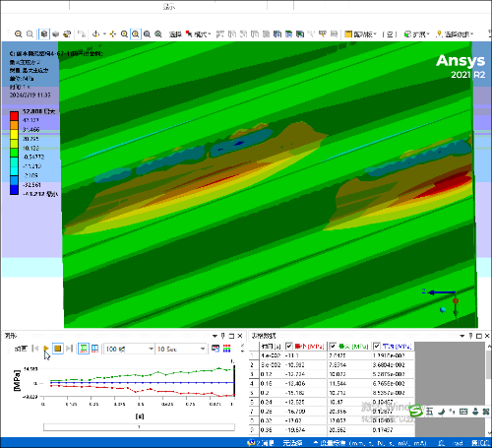Viewport: 492px width, 448px height.
Task: Open the 100 frames dropdown
Action: pyautogui.click(x=129, y=349)
